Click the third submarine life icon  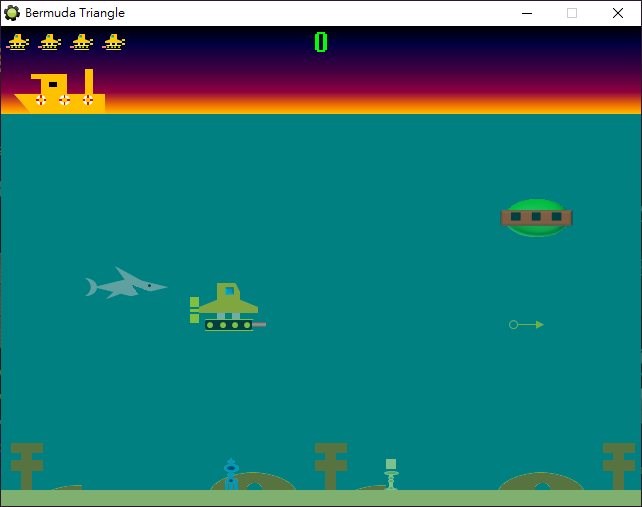pos(81,42)
